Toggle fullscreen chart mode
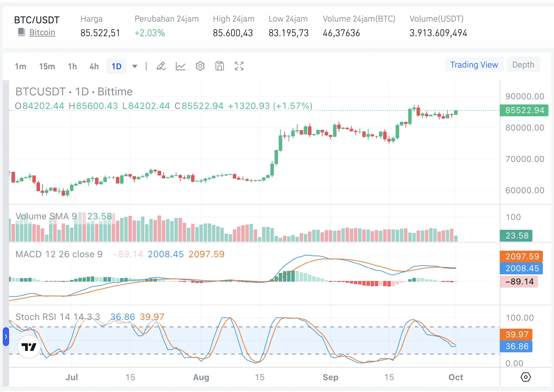Viewport: 554px width, 392px height. pos(239,66)
